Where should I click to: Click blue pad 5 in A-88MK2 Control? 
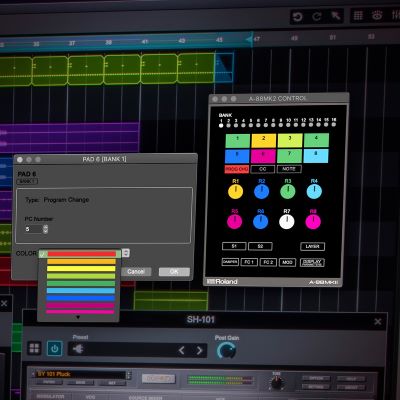237,156
